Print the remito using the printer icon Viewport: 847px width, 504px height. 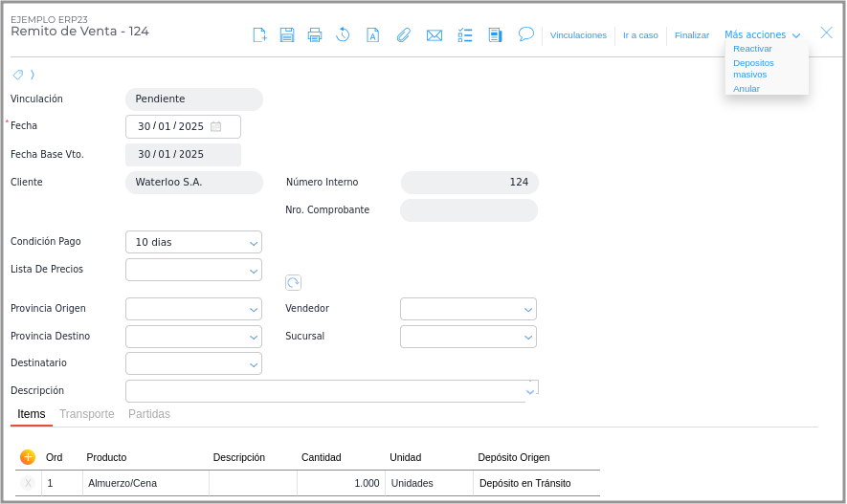point(315,35)
